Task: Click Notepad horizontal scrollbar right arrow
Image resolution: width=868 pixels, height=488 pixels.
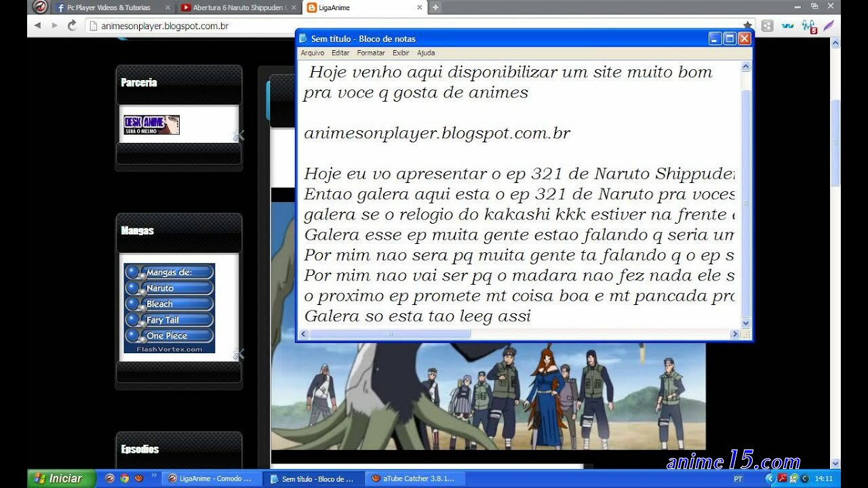Action: point(734,334)
